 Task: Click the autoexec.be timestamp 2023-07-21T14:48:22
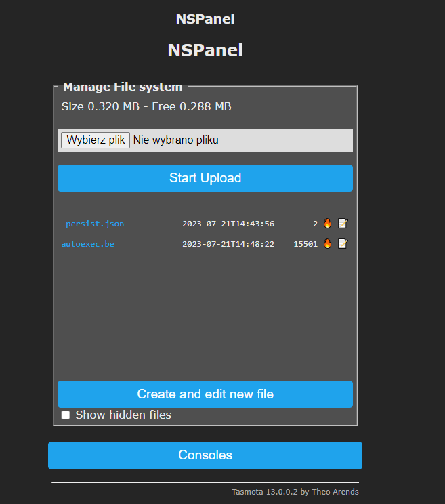(x=228, y=244)
